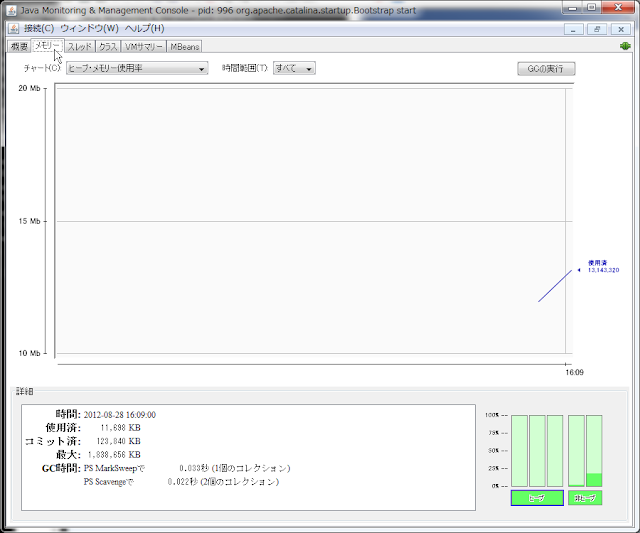Minimize the inner JConsole connection frame
Viewport: 640px width, 533px height.
click(573, 29)
